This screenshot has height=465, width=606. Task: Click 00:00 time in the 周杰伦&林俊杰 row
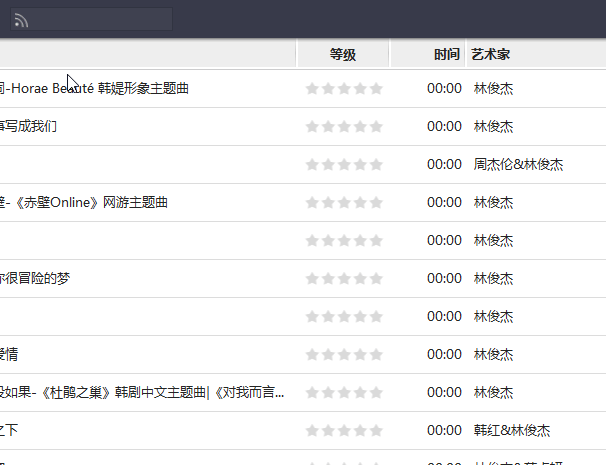[x=444, y=165]
